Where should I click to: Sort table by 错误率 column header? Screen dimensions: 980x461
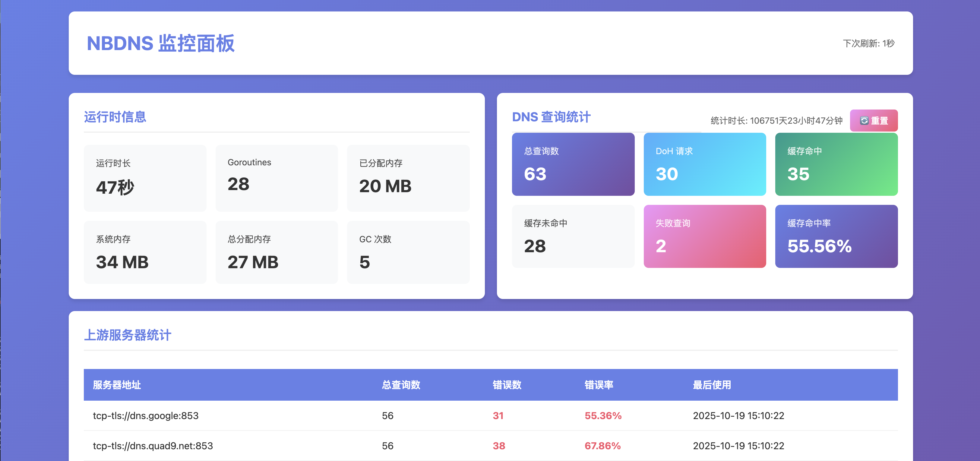[599, 385]
